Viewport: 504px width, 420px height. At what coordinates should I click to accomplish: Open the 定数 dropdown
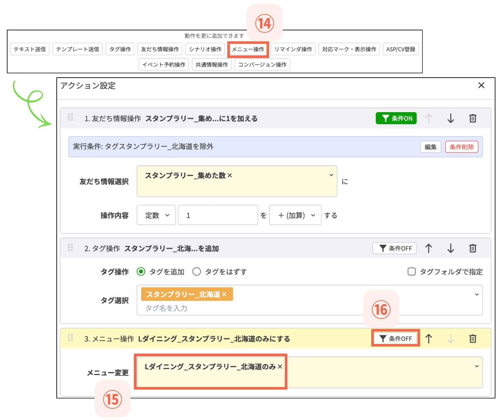point(156,215)
